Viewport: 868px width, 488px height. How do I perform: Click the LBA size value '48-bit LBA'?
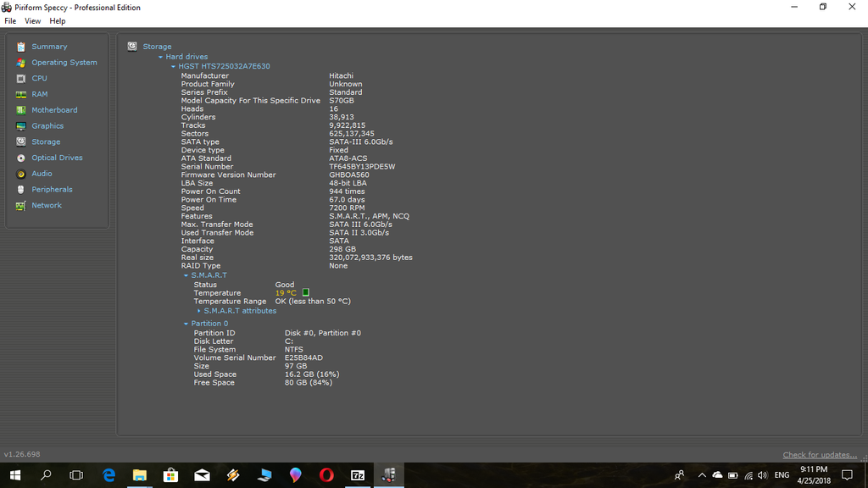348,183
